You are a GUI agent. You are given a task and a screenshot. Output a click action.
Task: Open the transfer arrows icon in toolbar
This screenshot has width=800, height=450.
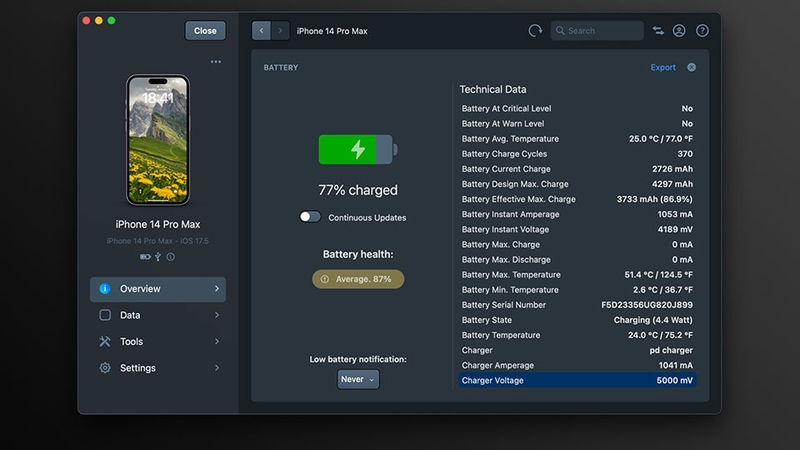(x=658, y=31)
